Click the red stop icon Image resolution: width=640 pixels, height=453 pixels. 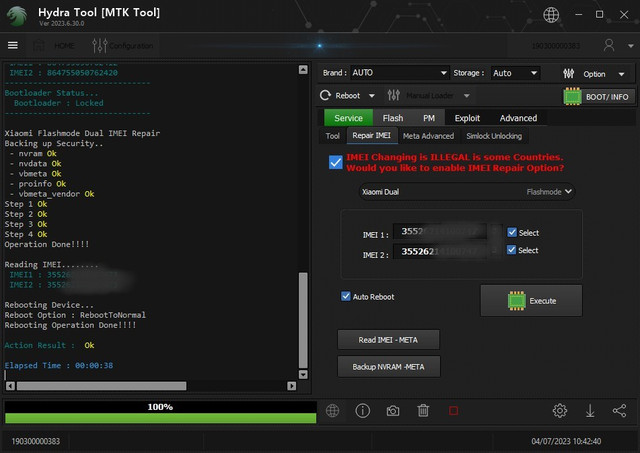coord(453,411)
